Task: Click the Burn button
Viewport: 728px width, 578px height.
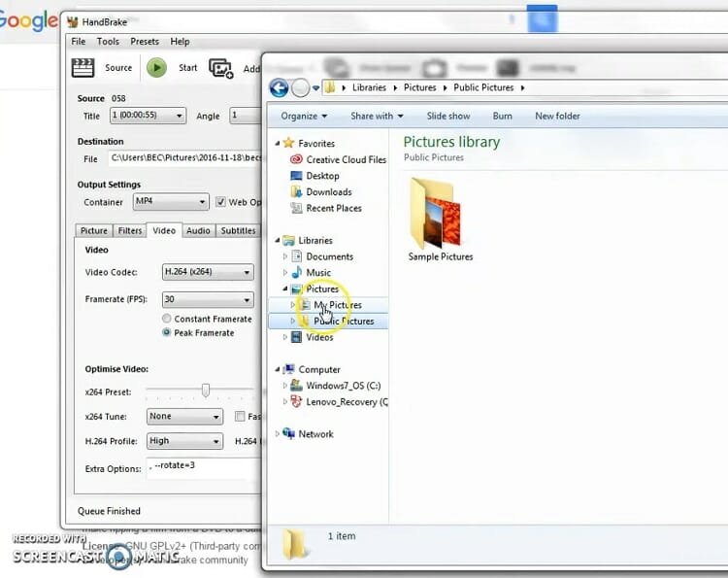Action: pos(503,117)
